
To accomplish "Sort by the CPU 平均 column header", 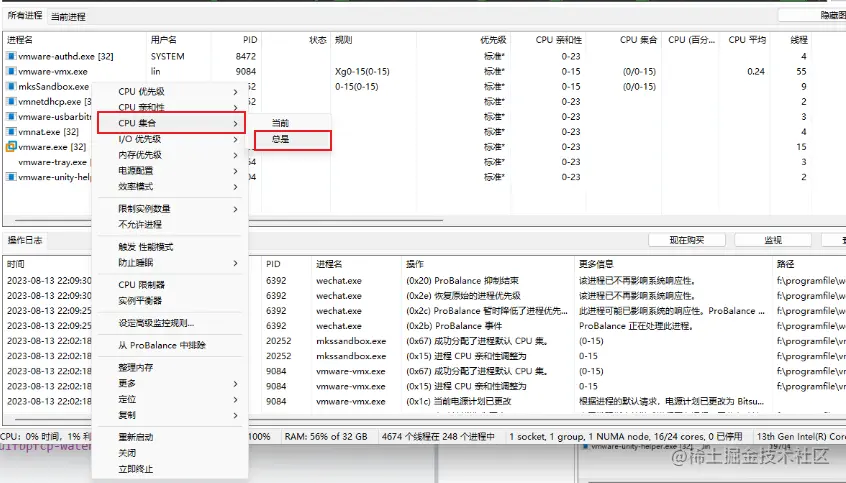I will pyautogui.click(x=746, y=40).
